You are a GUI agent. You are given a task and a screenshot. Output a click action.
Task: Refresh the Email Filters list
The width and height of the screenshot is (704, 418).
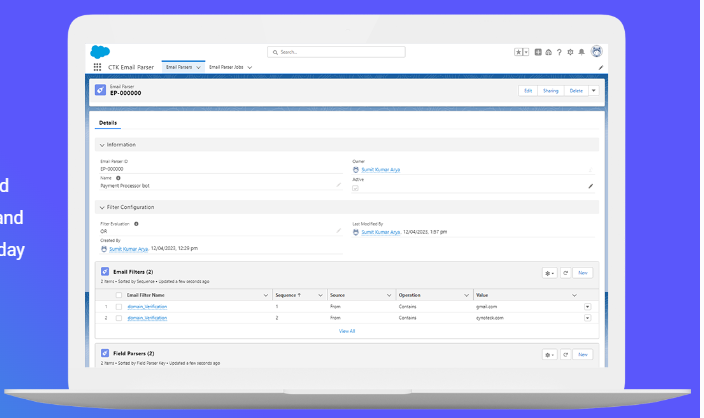(565, 272)
